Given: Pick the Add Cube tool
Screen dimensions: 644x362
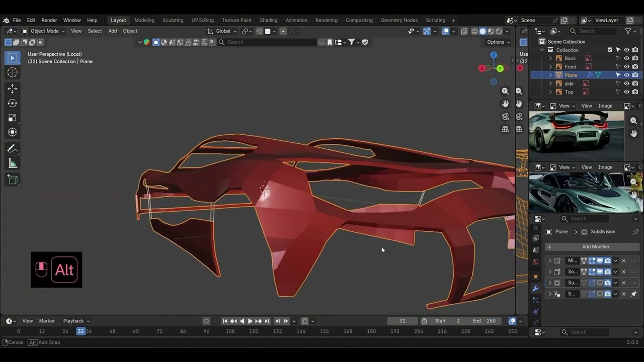Looking at the screenshot, I should coord(13,180).
